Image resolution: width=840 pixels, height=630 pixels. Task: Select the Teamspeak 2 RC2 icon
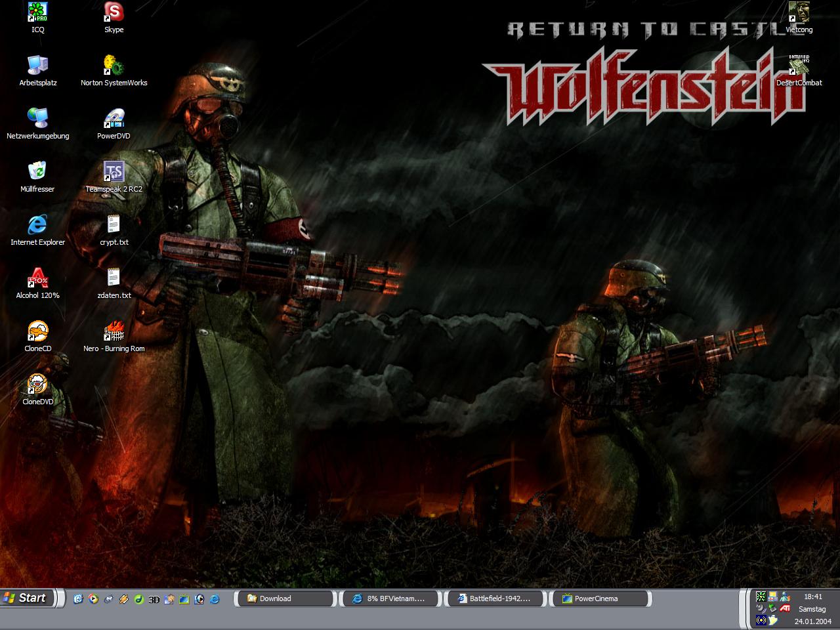[x=114, y=172]
